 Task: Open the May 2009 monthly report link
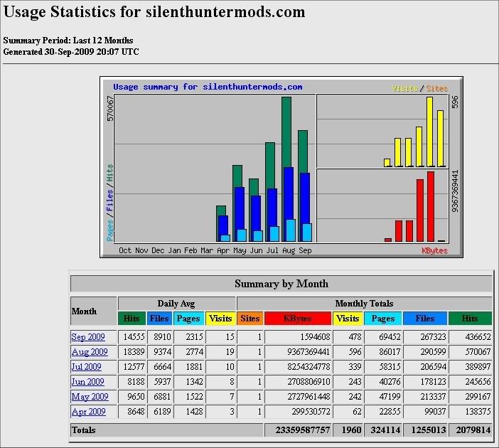(x=90, y=397)
